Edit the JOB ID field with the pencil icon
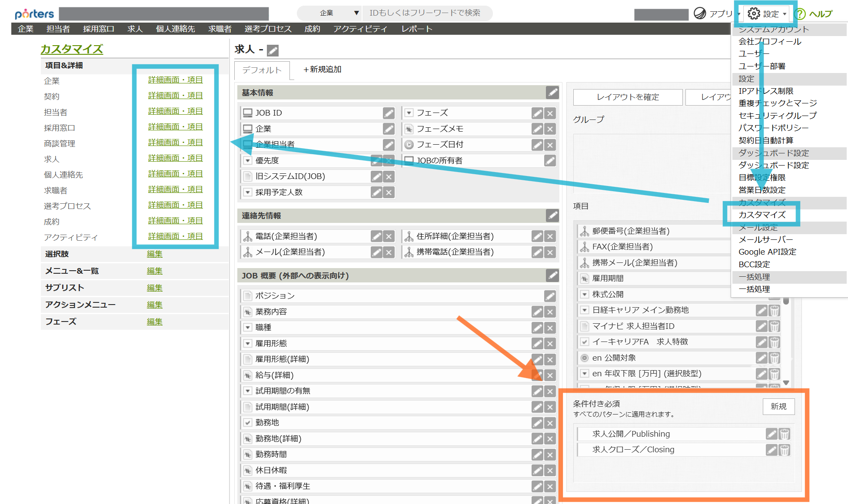This screenshot has width=848, height=504. coord(388,113)
